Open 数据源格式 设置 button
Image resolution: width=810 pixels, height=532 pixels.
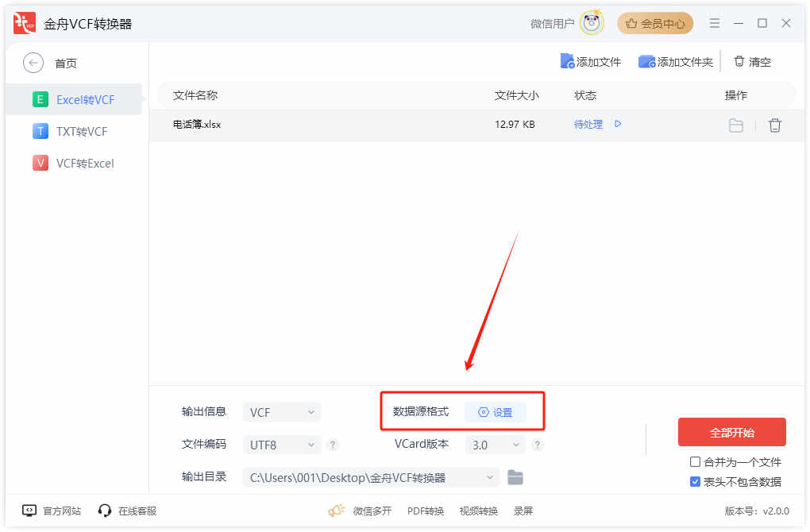click(x=495, y=412)
